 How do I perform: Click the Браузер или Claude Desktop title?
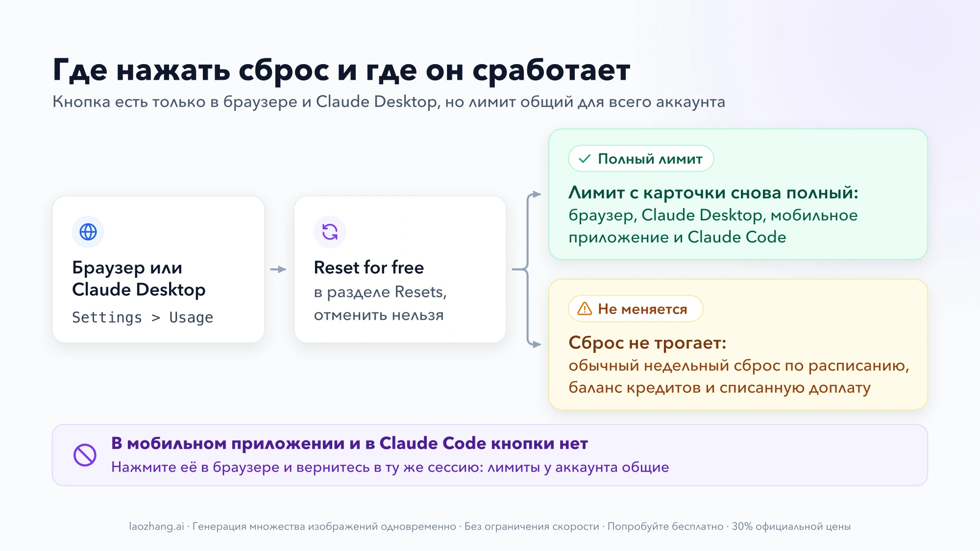click(x=139, y=278)
